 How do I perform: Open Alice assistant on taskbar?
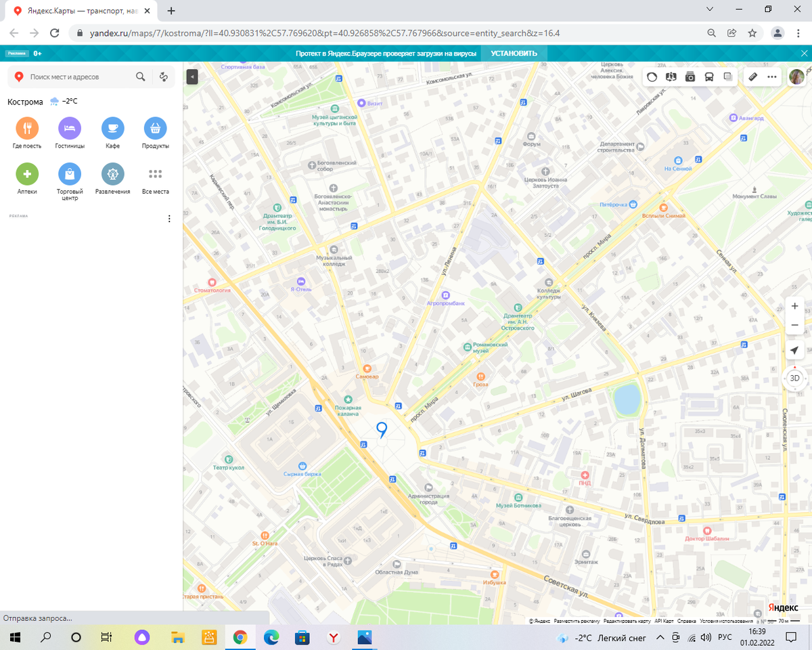point(142,637)
